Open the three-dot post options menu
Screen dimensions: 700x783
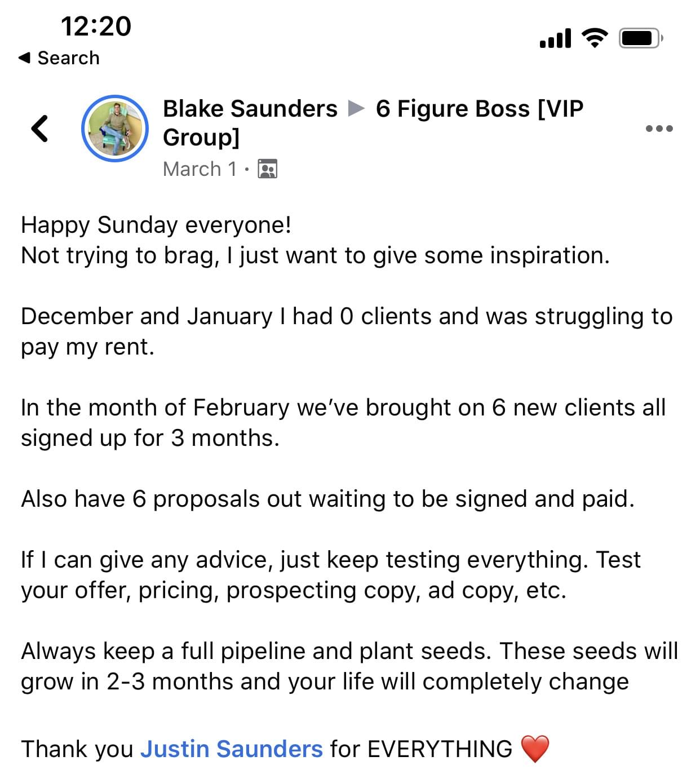tap(659, 129)
